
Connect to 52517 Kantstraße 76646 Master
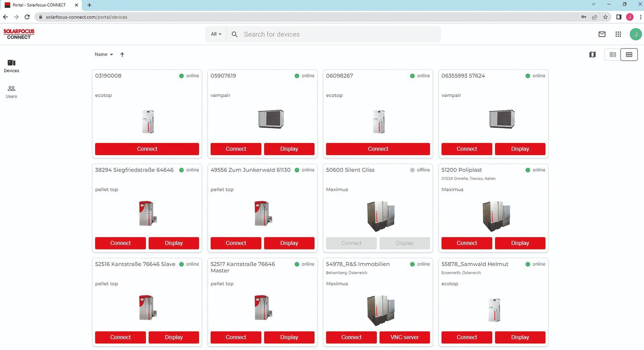(x=236, y=337)
